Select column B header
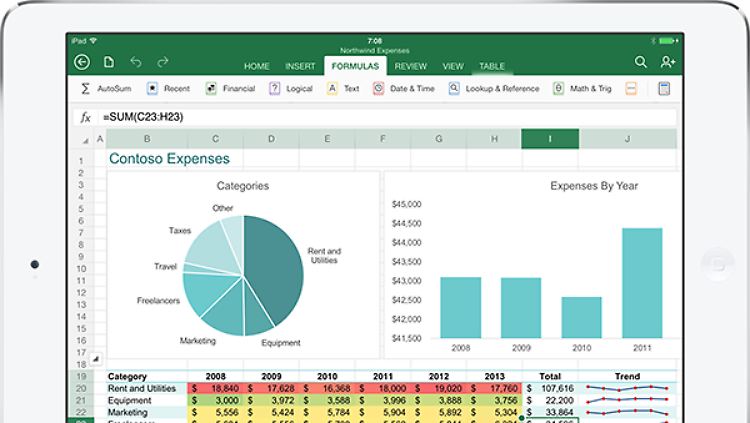The image size is (750, 423). tap(147, 139)
